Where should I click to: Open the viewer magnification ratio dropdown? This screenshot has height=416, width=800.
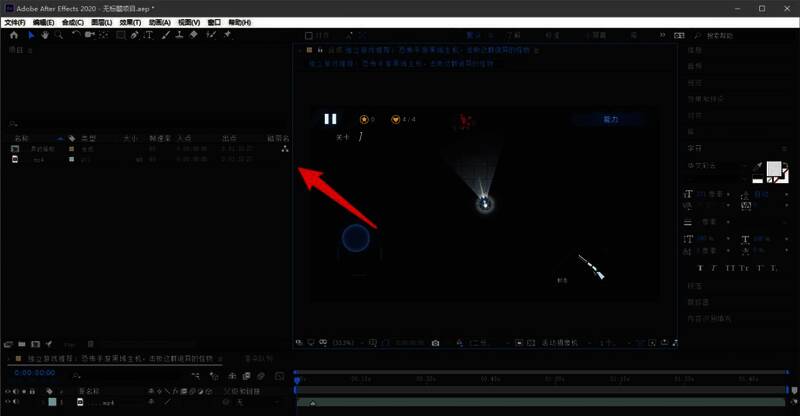point(347,343)
